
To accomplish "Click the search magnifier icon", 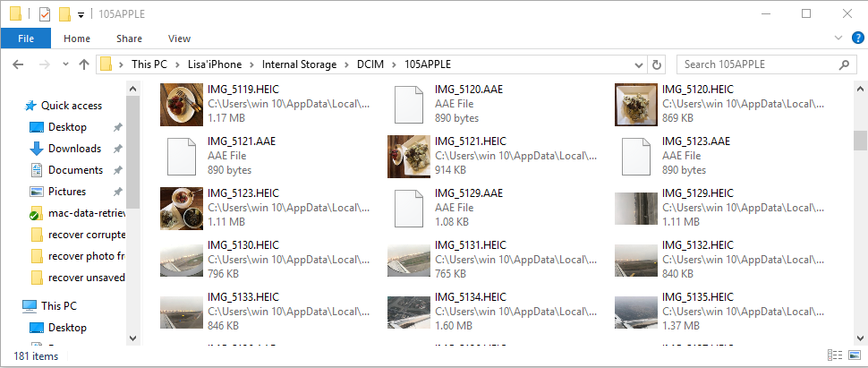I will pos(844,64).
